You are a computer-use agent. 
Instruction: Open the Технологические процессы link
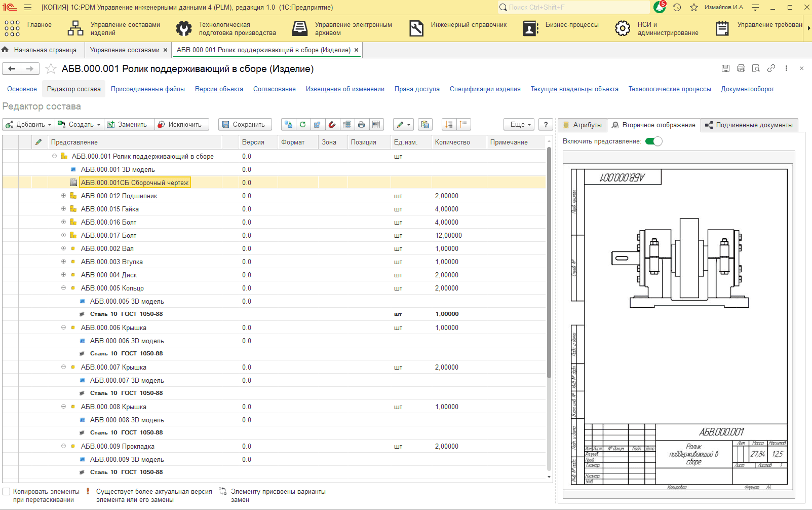(670, 89)
